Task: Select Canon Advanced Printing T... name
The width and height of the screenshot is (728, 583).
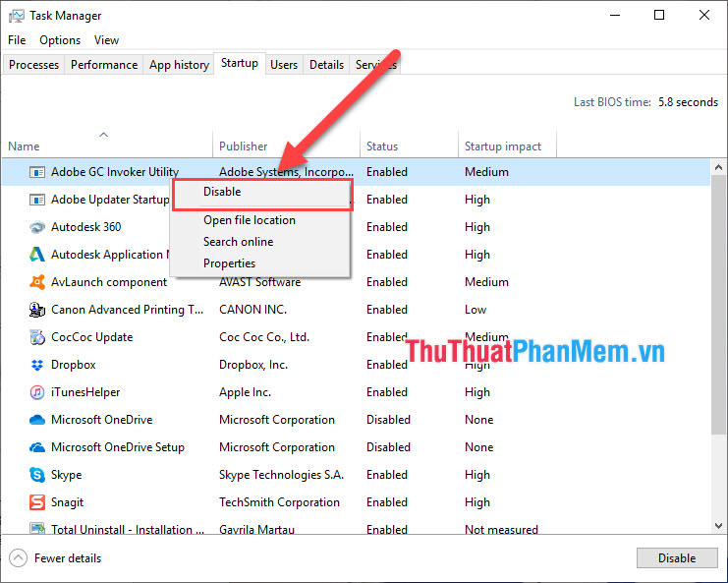Action: point(127,310)
